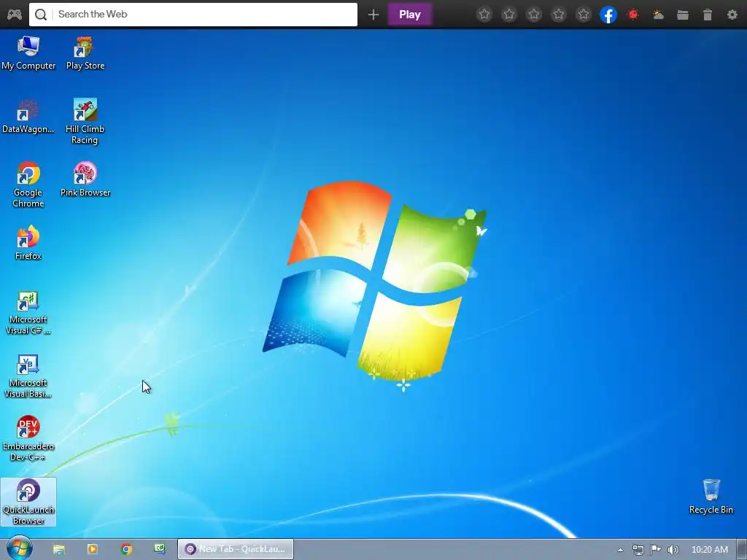Click the third star bookmark icon
This screenshot has height=560, width=747.
pyautogui.click(x=534, y=15)
